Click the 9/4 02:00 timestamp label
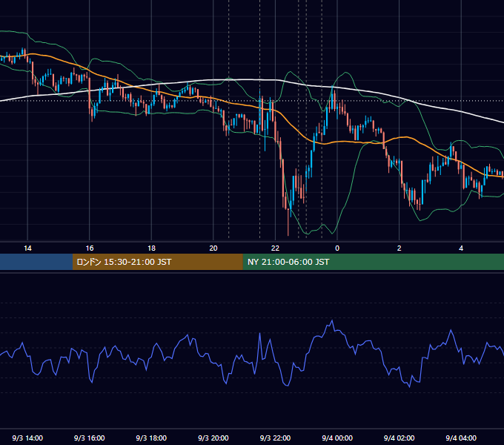 (399, 438)
